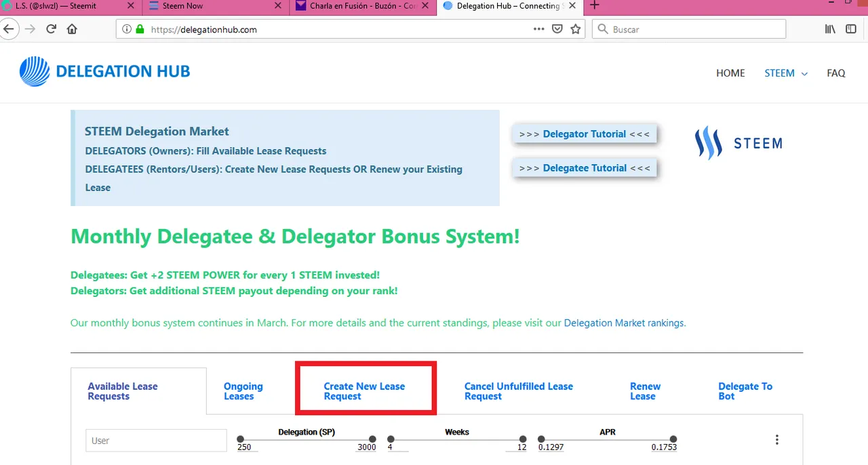
Task: Click the Delegation maximum value 3000
Action: pyautogui.click(x=367, y=447)
